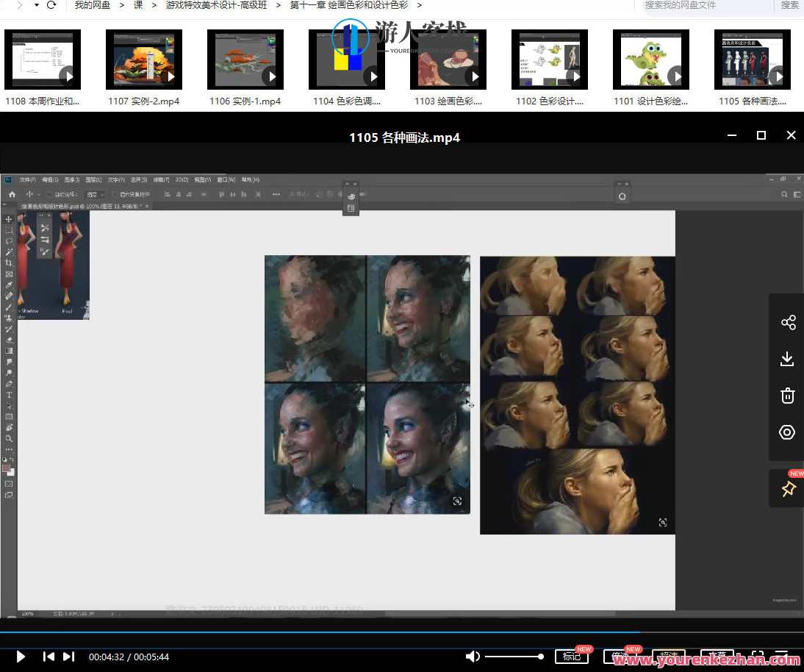Click the trash delete icon on the sidebar
Image resolution: width=804 pixels, height=672 pixels.
tap(787, 396)
